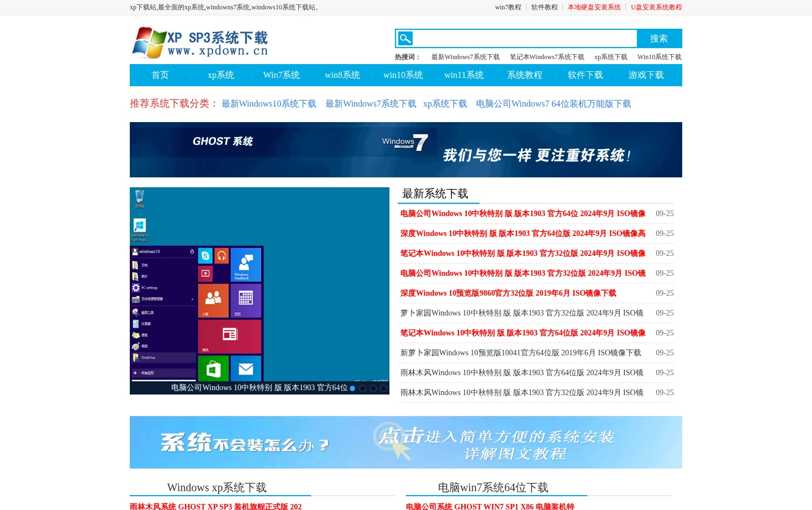The width and height of the screenshot is (812, 510).
Task: Open 萝卜家园Windows 10中秋特别版 官方32位版 link
Action: (x=522, y=313)
